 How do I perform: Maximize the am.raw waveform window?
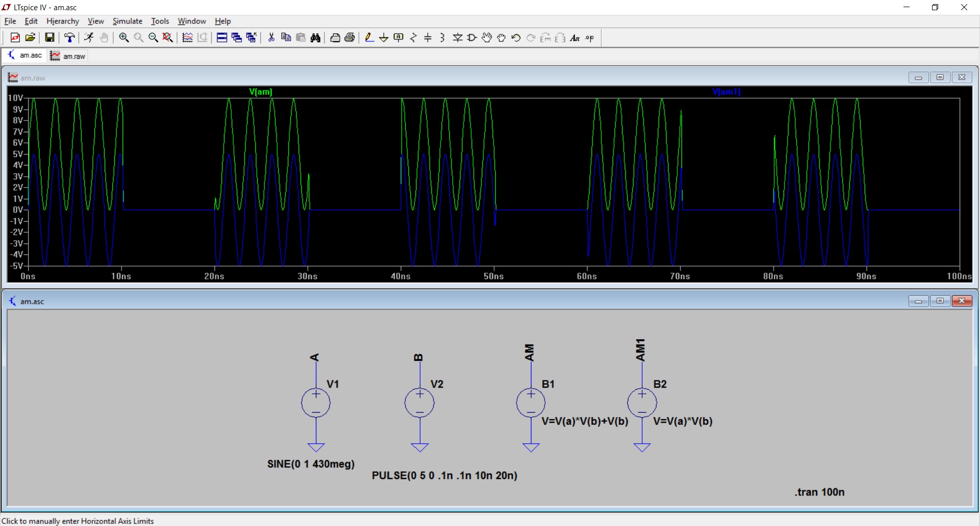pyautogui.click(x=940, y=77)
